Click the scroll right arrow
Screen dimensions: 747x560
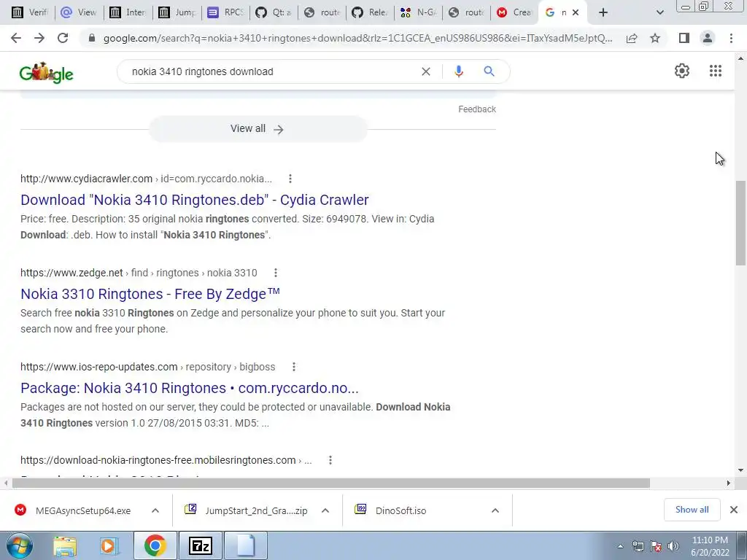tap(729, 483)
